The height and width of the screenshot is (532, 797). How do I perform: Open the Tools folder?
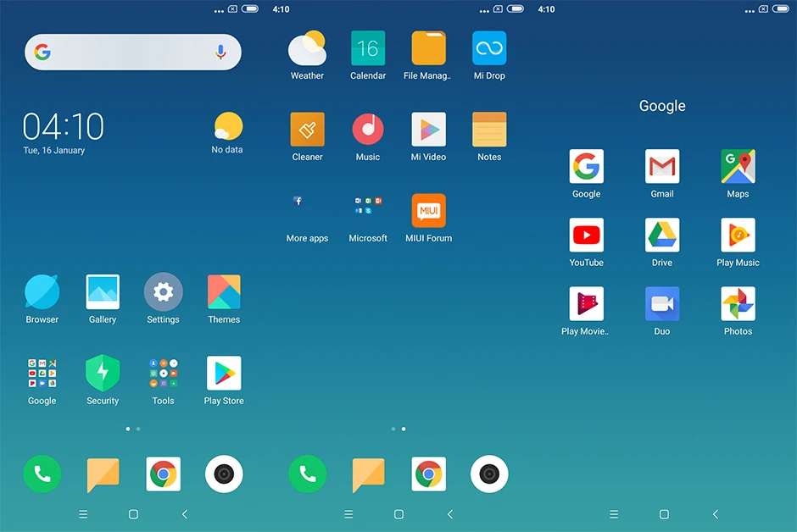tap(163, 373)
